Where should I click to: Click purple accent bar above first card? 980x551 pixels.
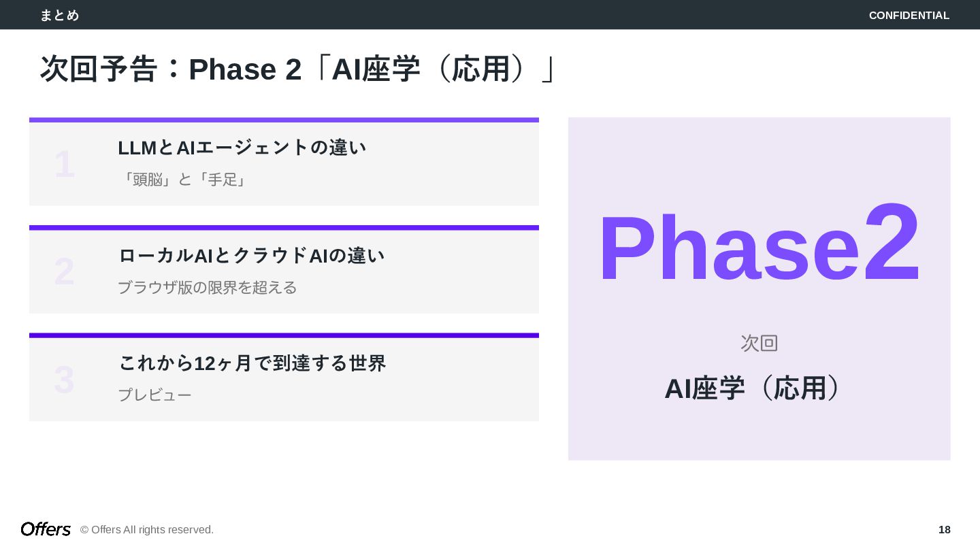click(284, 120)
